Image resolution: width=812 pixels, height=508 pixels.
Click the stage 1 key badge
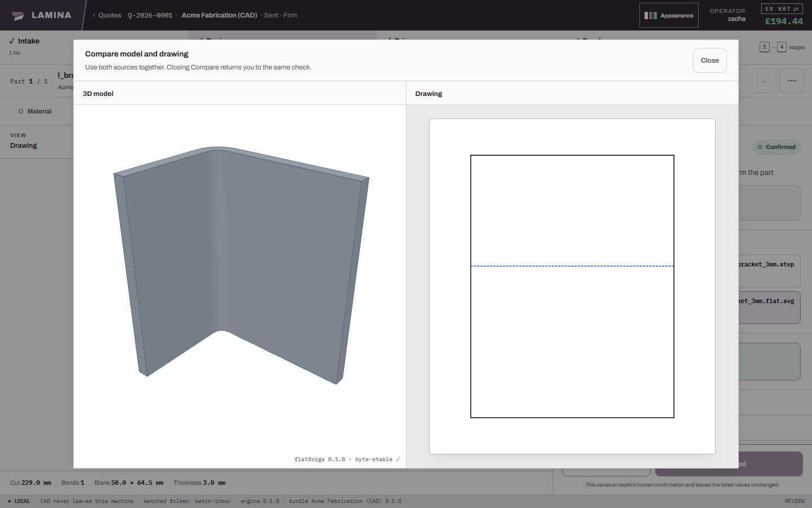(765, 47)
